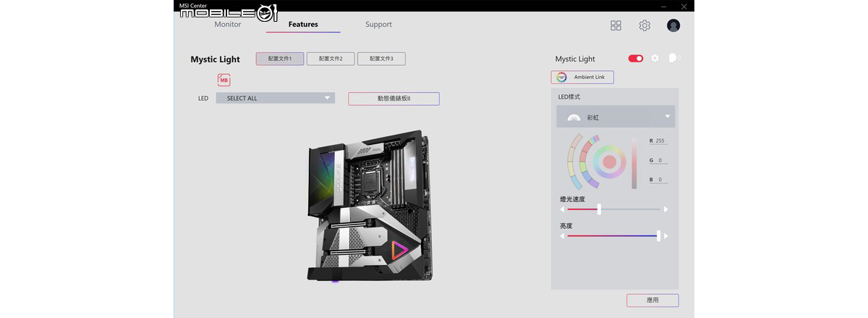
Task: Expand the LED style 彩虹 dropdown
Action: tap(616, 117)
